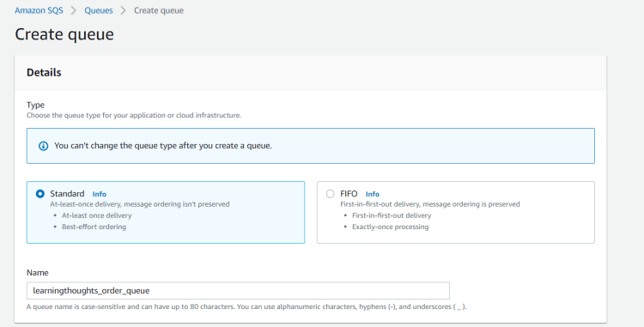This screenshot has width=644, height=327.
Task: Click the 'Details' section heading
Action: coord(44,72)
